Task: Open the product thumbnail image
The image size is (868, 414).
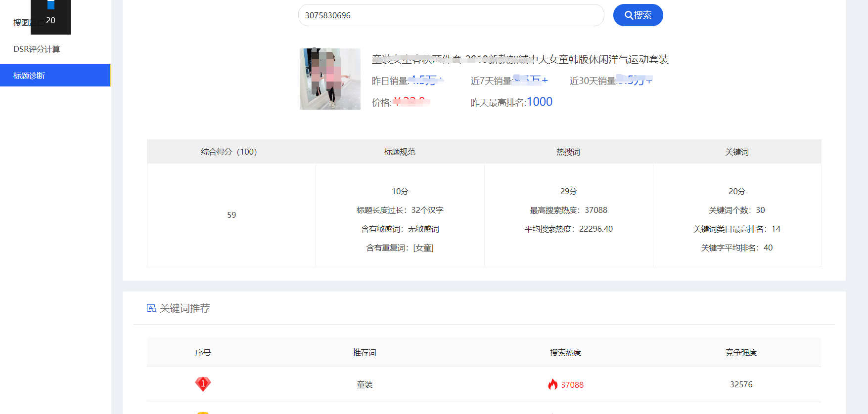Action: click(x=330, y=79)
